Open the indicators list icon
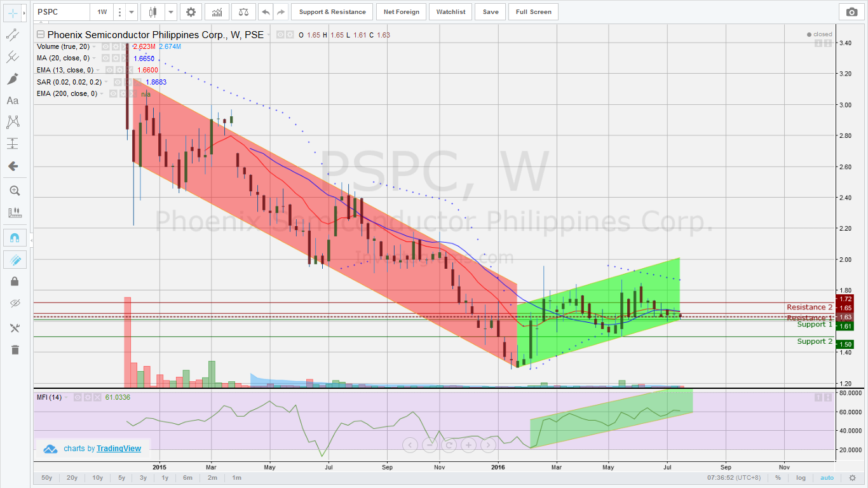 [x=217, y=11]
